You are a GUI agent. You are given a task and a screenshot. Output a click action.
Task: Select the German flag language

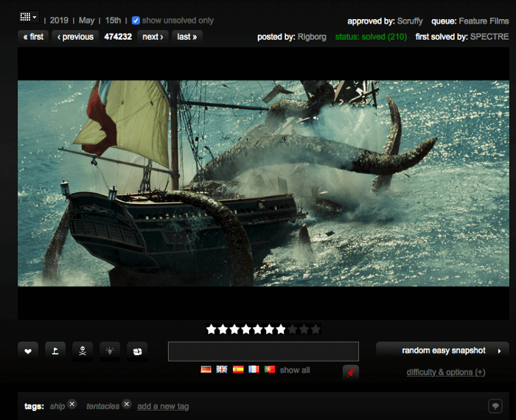tap(206, 370)
